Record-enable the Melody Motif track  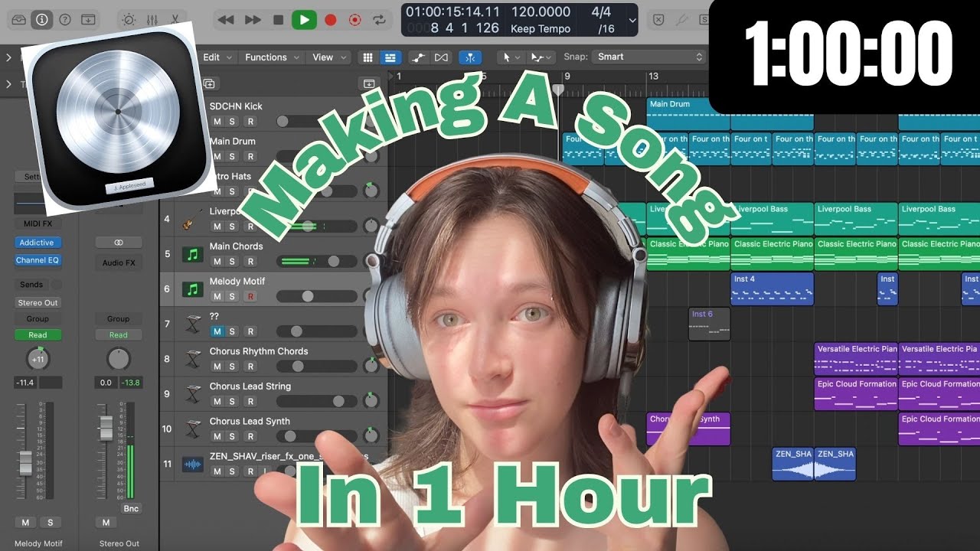tap(250, 296)
